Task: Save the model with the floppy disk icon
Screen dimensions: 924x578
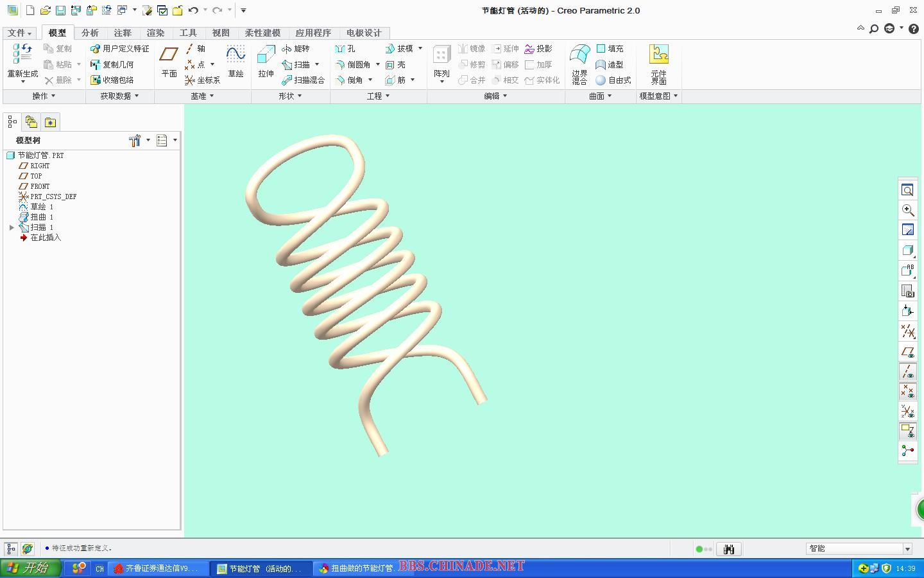Action: pyautogui.click(x=60, y=10)
